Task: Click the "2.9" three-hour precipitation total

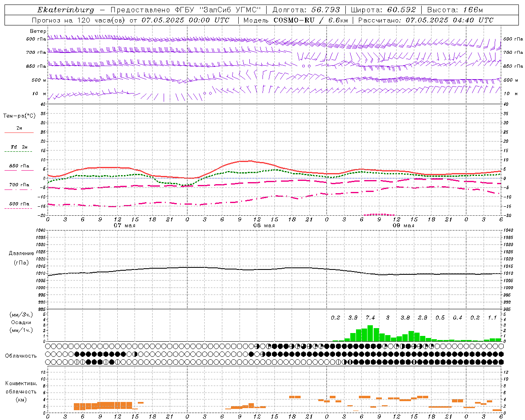Action: (422, 318)
